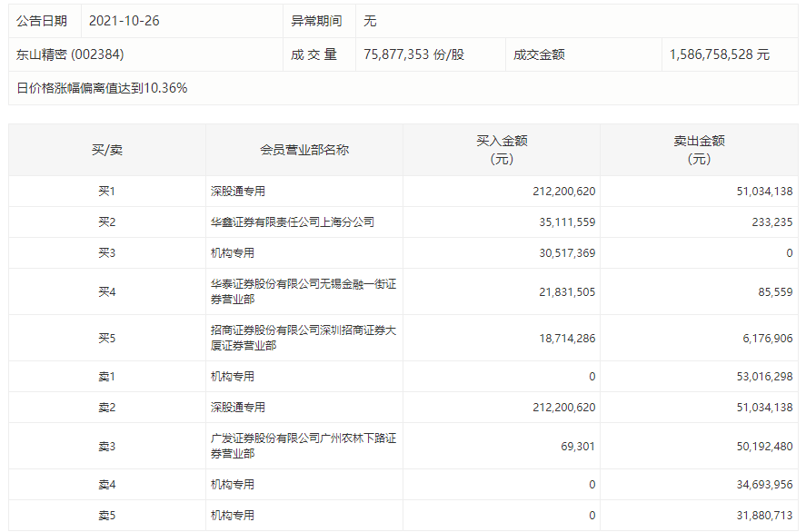This screenshot has width=806, height=532.
Task: Open 招商证券深圳招商证券大厦证券营业部 entry
Action: (303, 338)
